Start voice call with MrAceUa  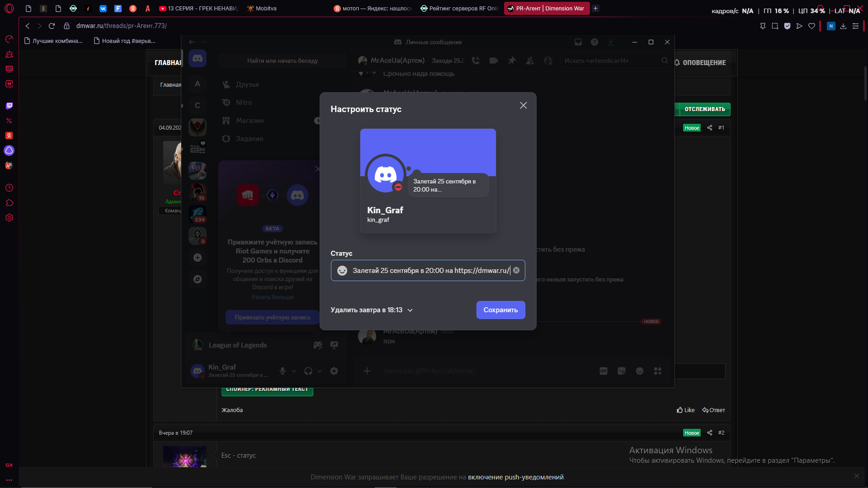pos(476,61)
